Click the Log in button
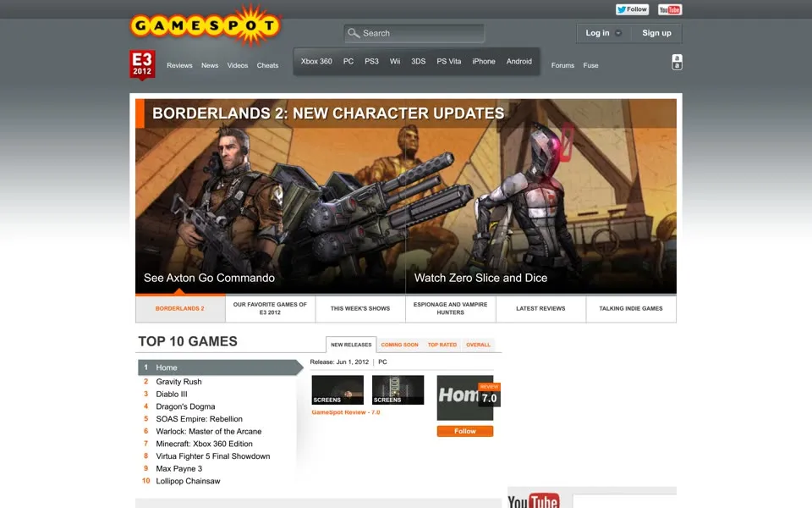 [x=597, y=33]
